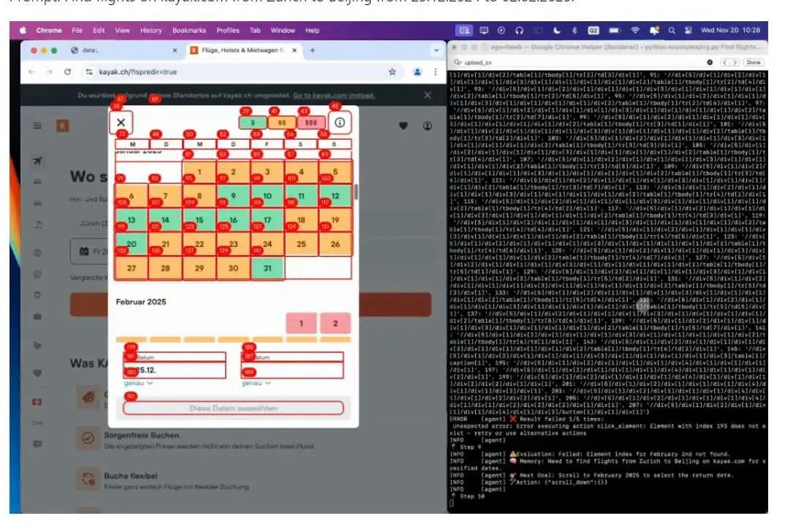Open the View menu
Image resolution: width=785 pixels, height=532 pixels.
(x=122, y=31)
